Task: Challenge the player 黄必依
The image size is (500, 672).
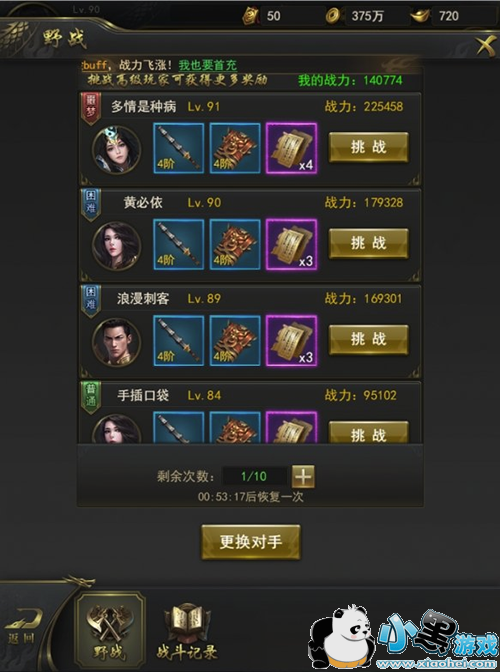Action: (368, 243)
